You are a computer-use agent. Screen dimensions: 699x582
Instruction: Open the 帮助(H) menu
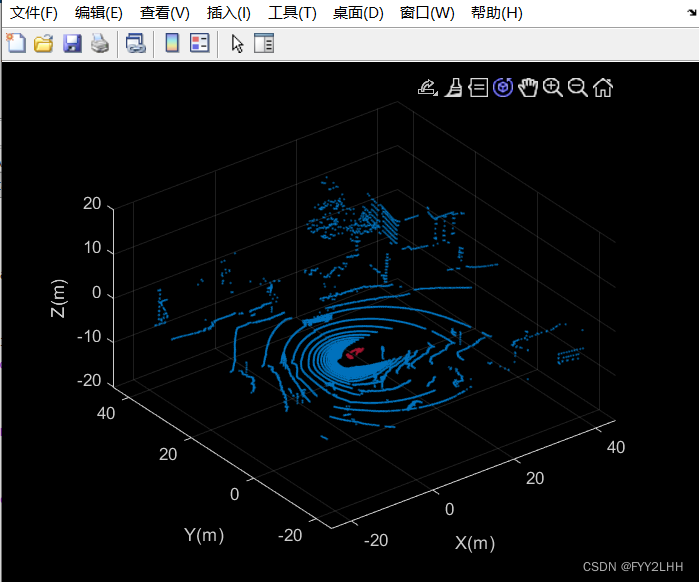click(x=497, y=13)
